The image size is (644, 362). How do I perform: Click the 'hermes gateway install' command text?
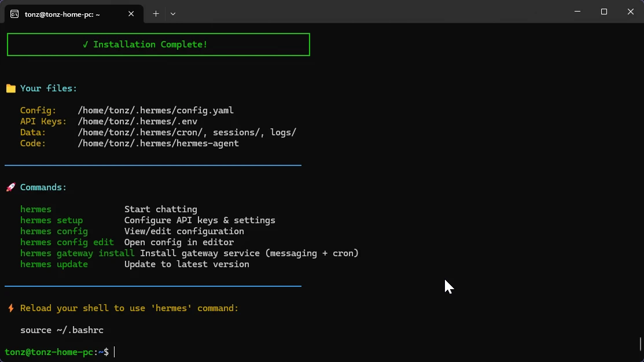point(77,253)
